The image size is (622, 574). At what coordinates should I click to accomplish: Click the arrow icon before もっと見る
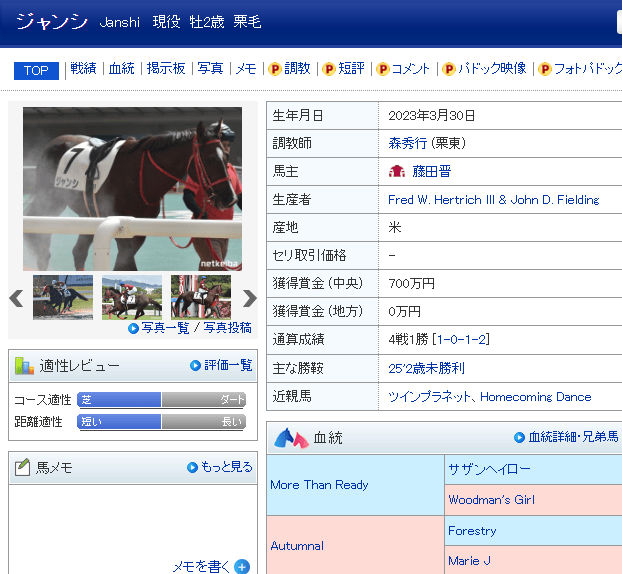click(192, 467)
